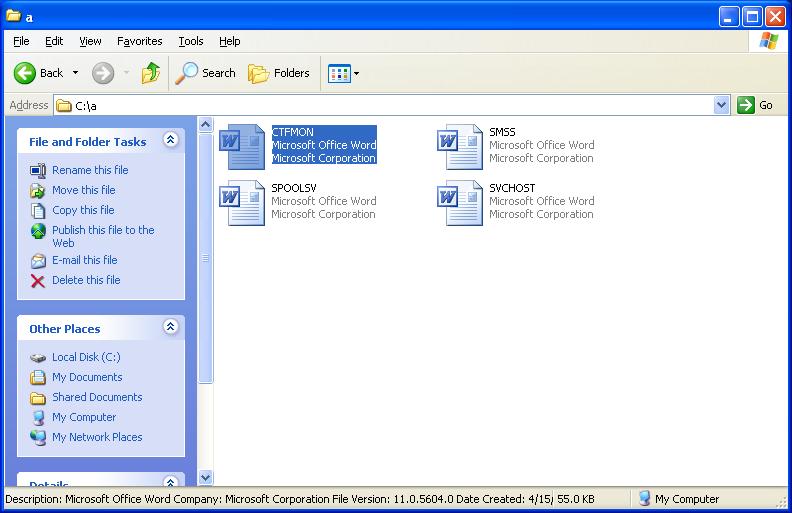Open the Tools menu
Image resolution: width=792 pixels, height=513 pixels.
coord(191,41)
